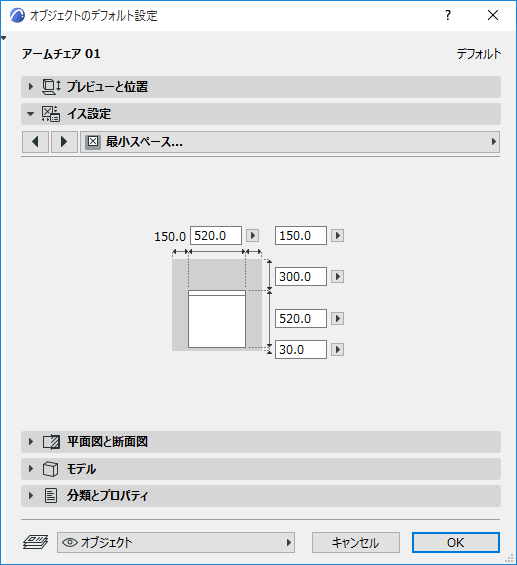Click the 分類とプロパティ document icon
The width and height of the screenshot is (517, 565).
point(51,496)
